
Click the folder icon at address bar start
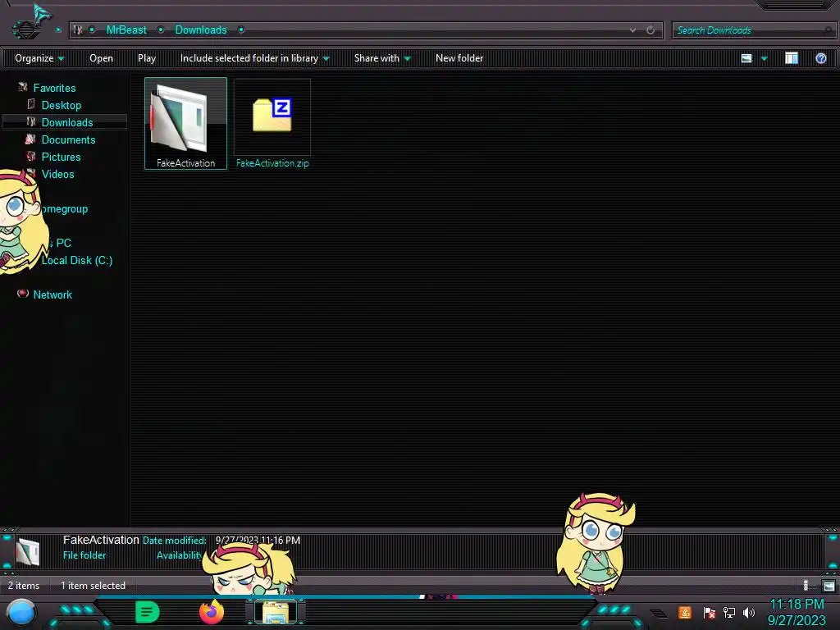pos(78,30)
